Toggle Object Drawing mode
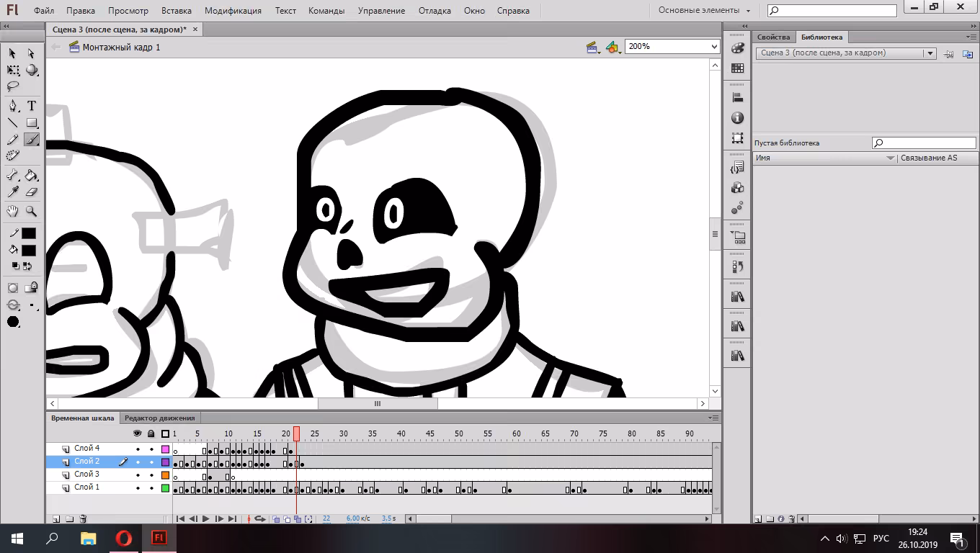This screenshot has width=980, height=553. (x=13, y=288)
